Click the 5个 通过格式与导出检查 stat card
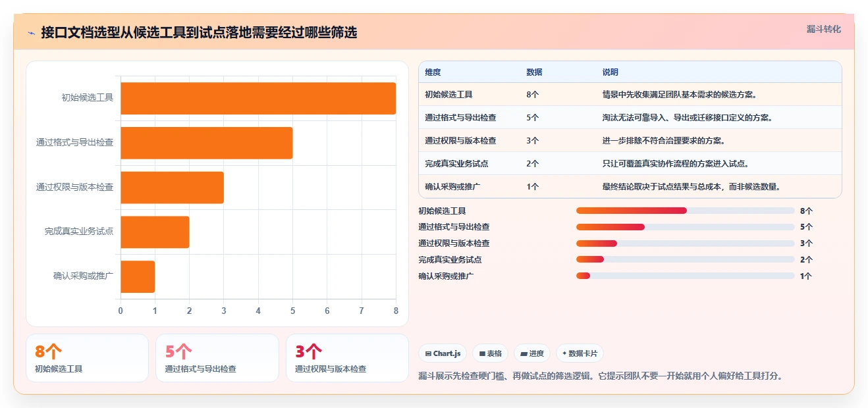The width and height of the screenshot is (868, 408). (x=217, y=358)
